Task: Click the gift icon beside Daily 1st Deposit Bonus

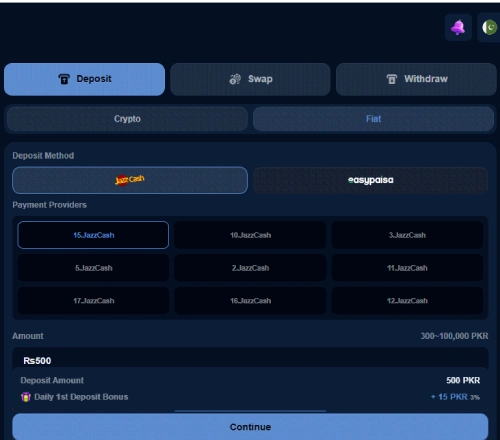Action: [26, 397]
